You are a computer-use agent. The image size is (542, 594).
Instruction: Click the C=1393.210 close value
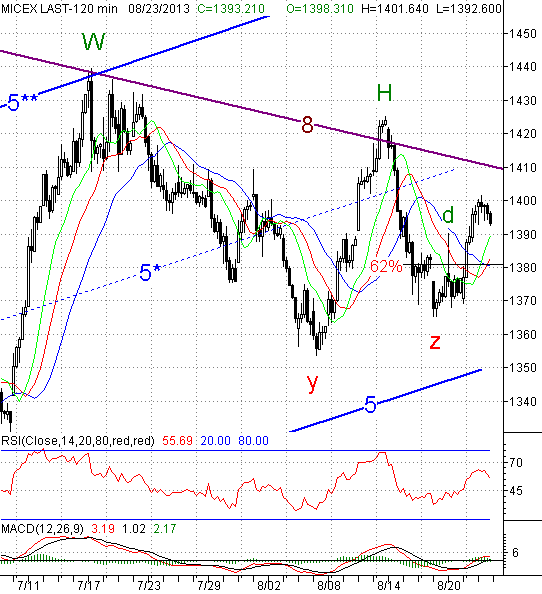pyautogui.click(x=231, y=8)
